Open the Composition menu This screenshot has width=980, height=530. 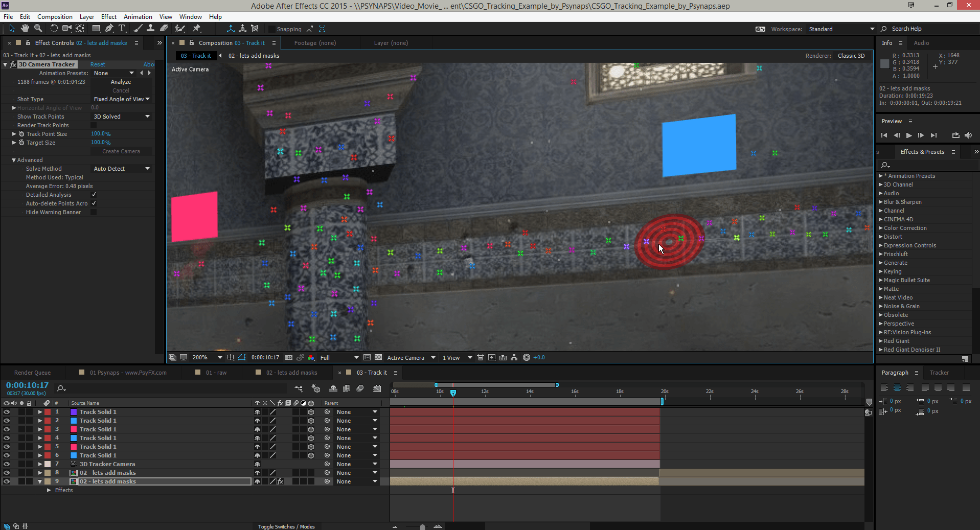click(55, 16)
